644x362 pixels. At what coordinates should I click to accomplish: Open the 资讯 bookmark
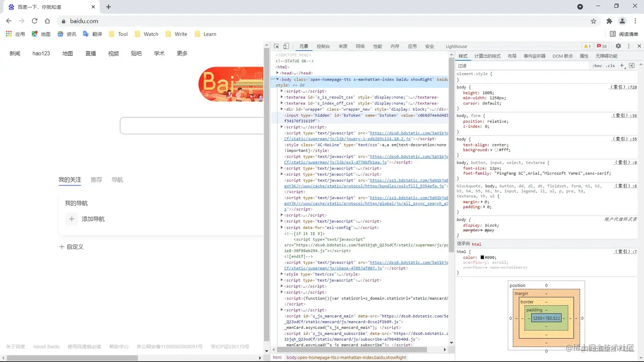[67, 34]
